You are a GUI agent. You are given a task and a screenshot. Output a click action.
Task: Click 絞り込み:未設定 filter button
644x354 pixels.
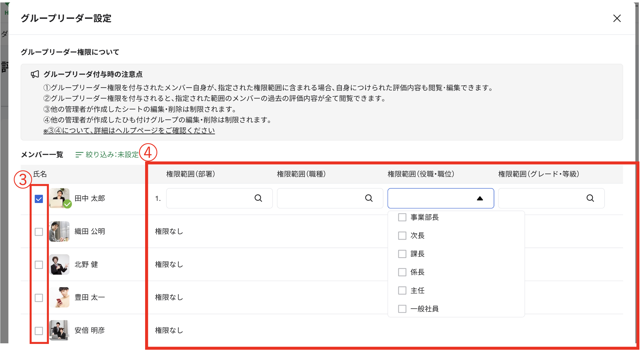click(x=112, y=155)
